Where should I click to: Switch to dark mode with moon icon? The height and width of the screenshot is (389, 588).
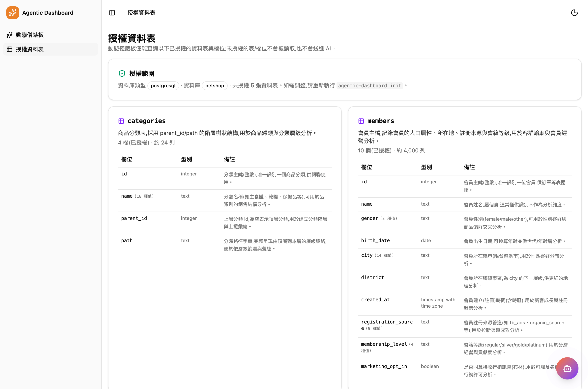coord(574,13)
